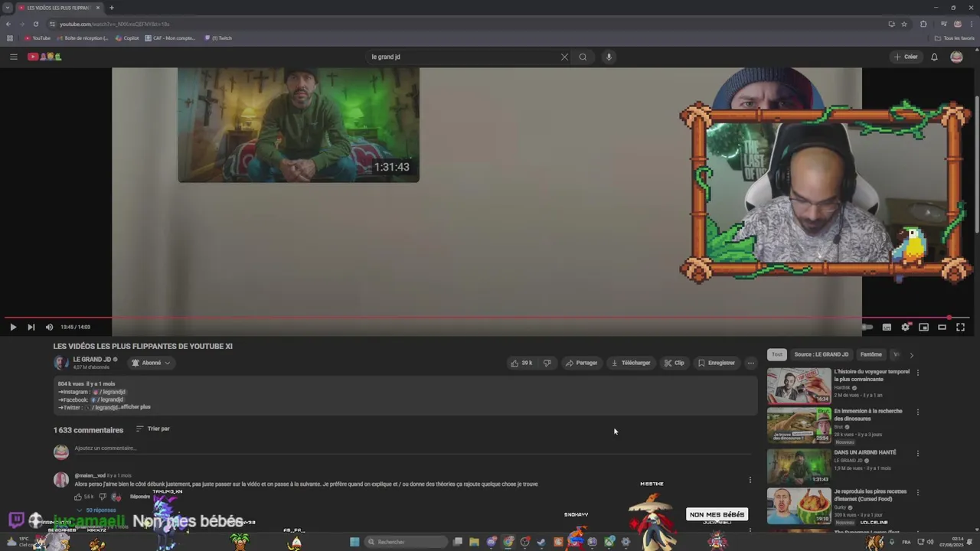Seek in the red video progress bar

(487, 317)
